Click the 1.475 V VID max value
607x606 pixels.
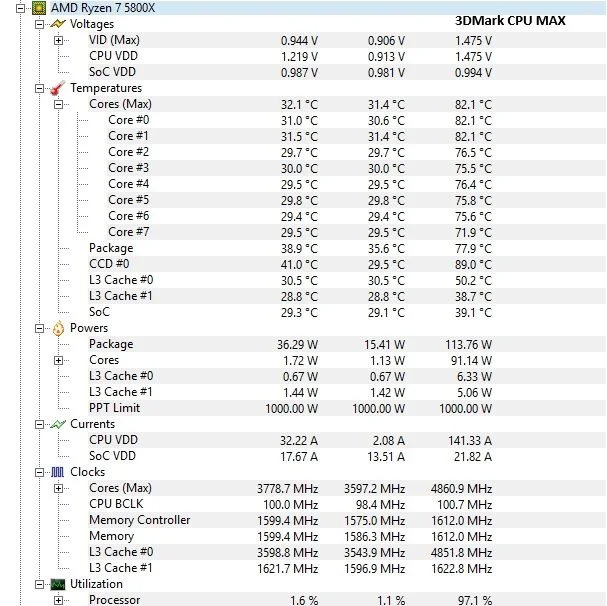(x=473, y=41)
